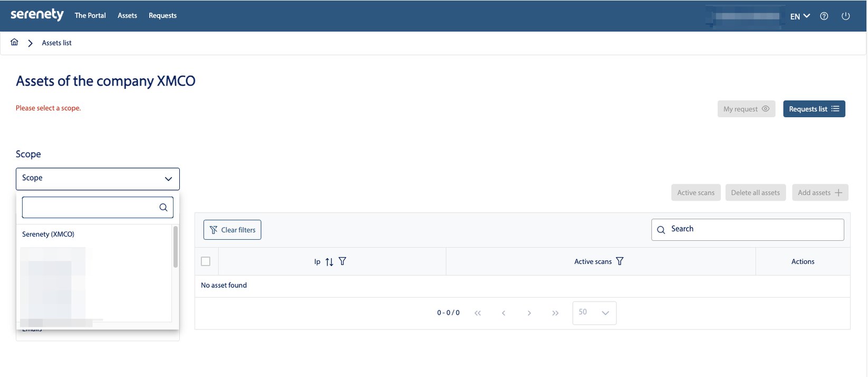Screen dimensions: 868x377
Task: Click the power logout icon
Action: coord(845,16)
